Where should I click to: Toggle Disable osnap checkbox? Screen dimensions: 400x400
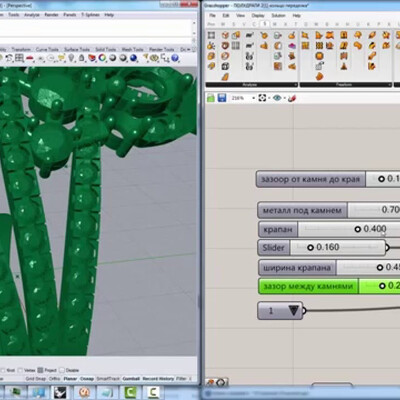pyautogui.click(x=62, y=370)
